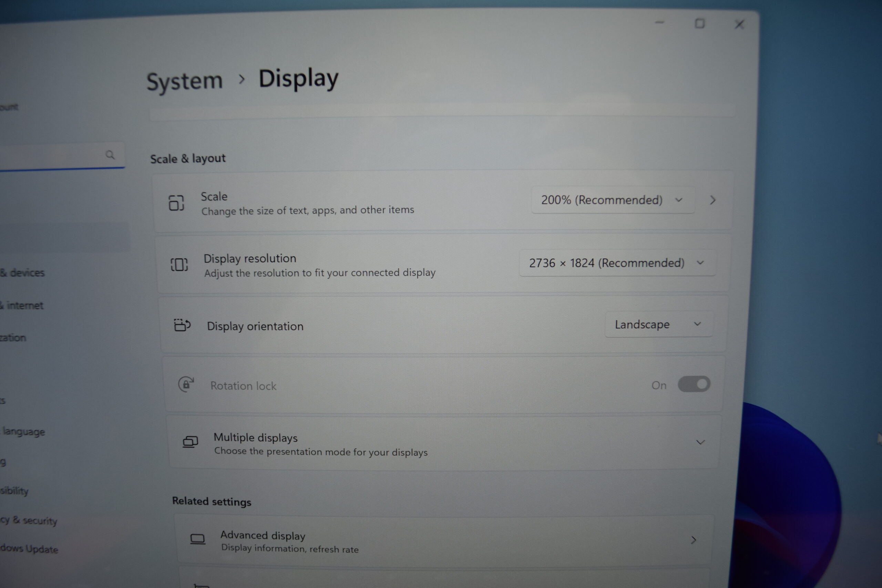Viewport: 882px width, 588px height.
Task: Expand the Multiple displays section chevron
Action: [700, 443]
